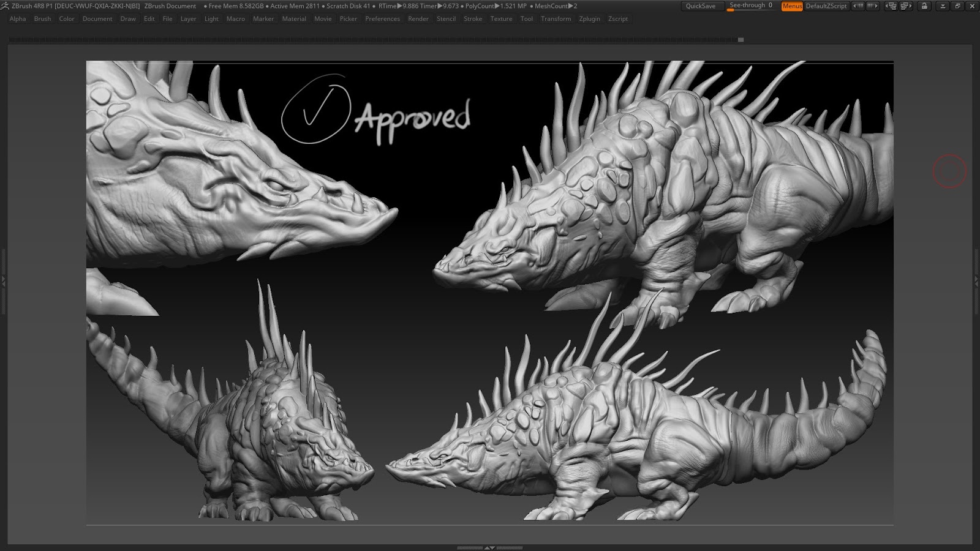Open the Edit menu

point(149,19)
